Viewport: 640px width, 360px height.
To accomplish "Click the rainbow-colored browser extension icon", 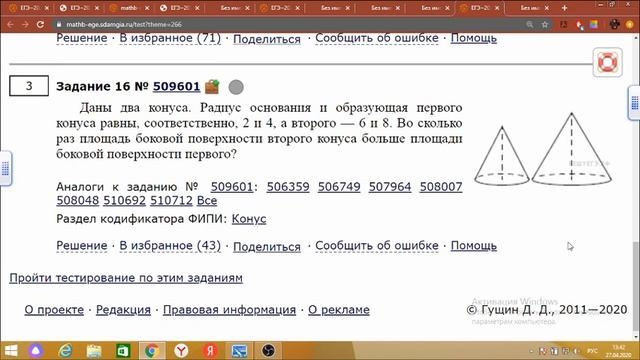I will 593,24.
